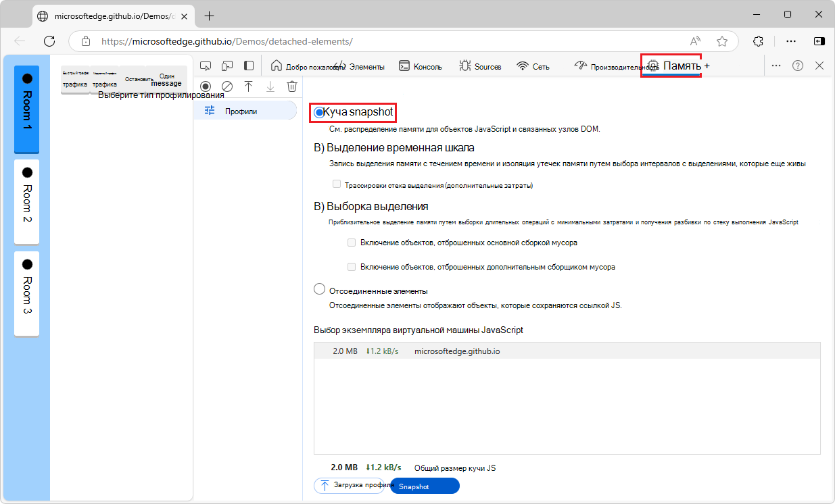Switch to the Сеть tab

(x=533, y=66)
